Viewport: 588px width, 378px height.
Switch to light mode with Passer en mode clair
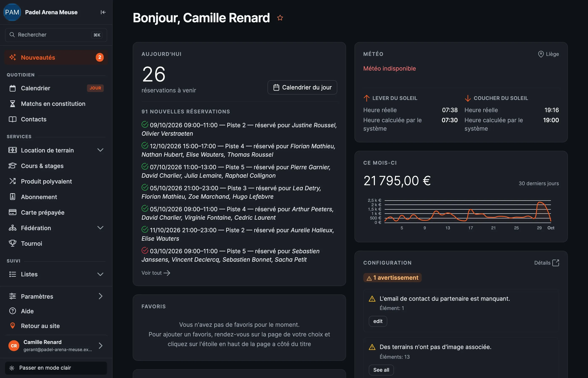click(x=56, y=368)
